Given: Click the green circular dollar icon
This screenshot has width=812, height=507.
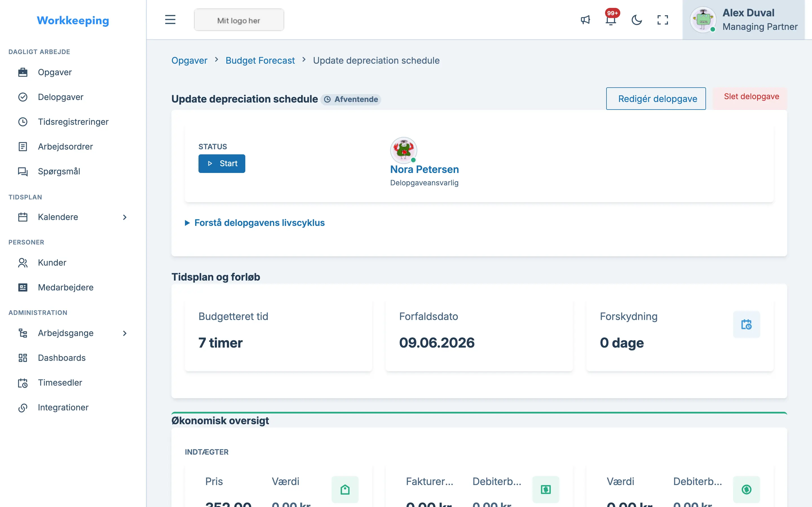Looking at the screenshot, I should (746, 489).
